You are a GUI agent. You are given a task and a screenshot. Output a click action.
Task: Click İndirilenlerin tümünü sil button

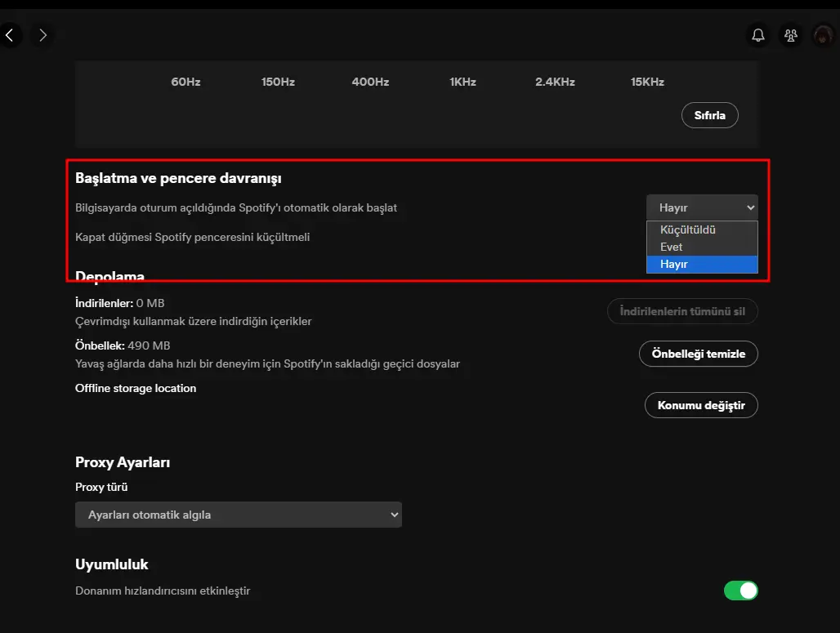tap(682, 311)
